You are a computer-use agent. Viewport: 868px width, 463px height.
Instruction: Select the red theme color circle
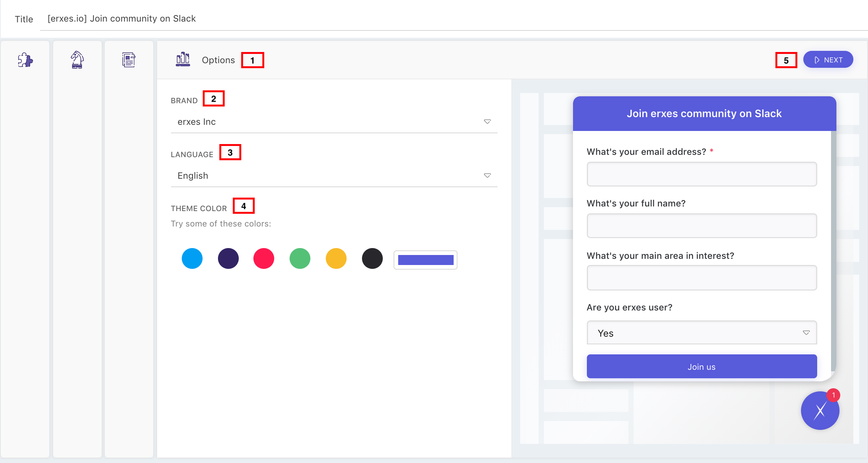click(x=264, y=258)
